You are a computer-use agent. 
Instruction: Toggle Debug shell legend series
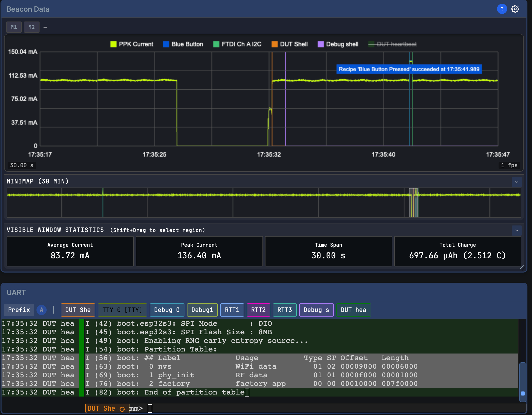(338, 44)
